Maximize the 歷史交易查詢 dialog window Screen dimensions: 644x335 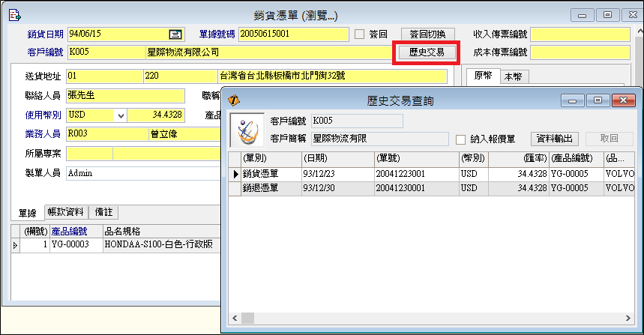click(x=598, y=100)
